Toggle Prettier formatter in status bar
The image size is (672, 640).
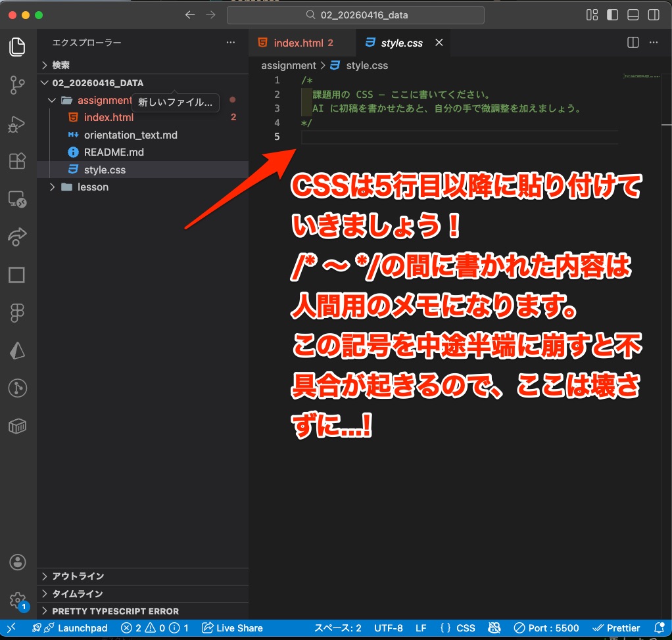(616, 628)
